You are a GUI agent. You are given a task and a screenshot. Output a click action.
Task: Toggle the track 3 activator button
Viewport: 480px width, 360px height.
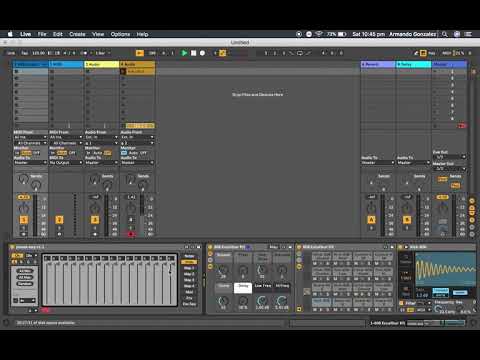click(95, 220)
